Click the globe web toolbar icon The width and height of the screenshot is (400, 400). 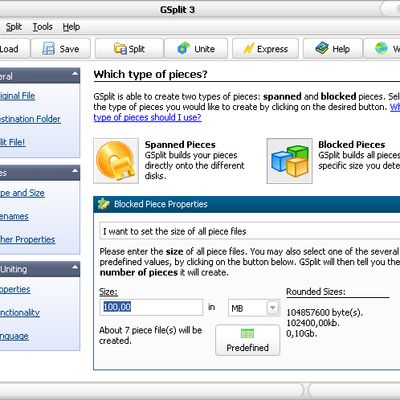[382, 49]
